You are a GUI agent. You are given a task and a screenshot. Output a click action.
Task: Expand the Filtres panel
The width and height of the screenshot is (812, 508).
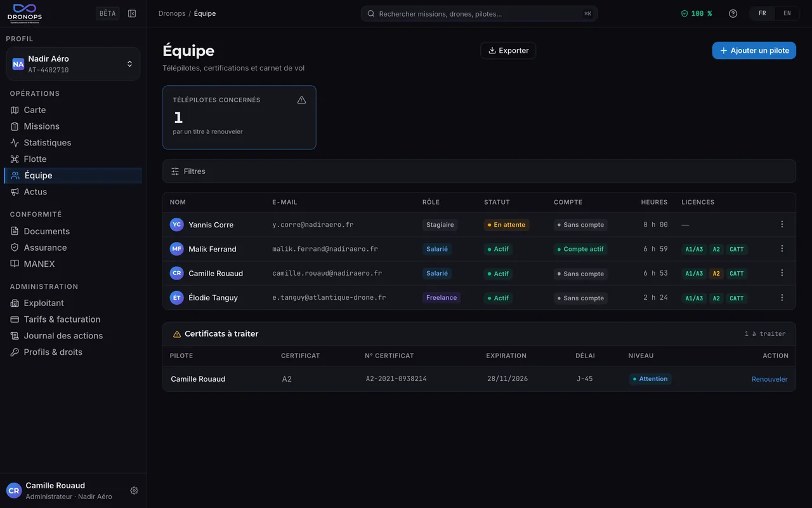click(479, 171)
